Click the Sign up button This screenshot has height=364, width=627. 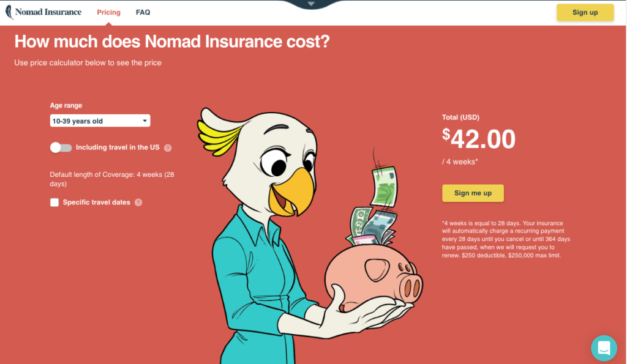[x=585, y=12]
